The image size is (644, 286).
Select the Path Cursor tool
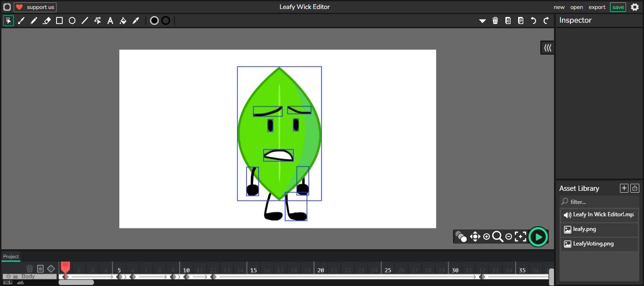coord(98,21)
